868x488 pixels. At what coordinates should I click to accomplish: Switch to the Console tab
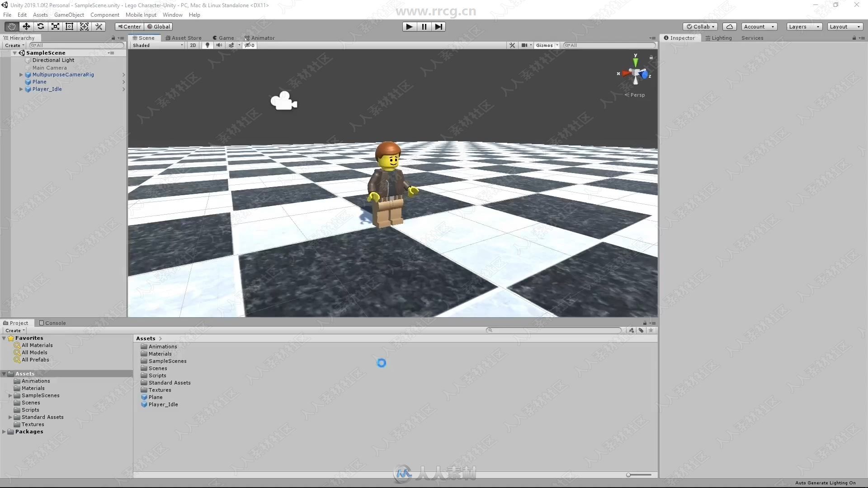point(52,323)
